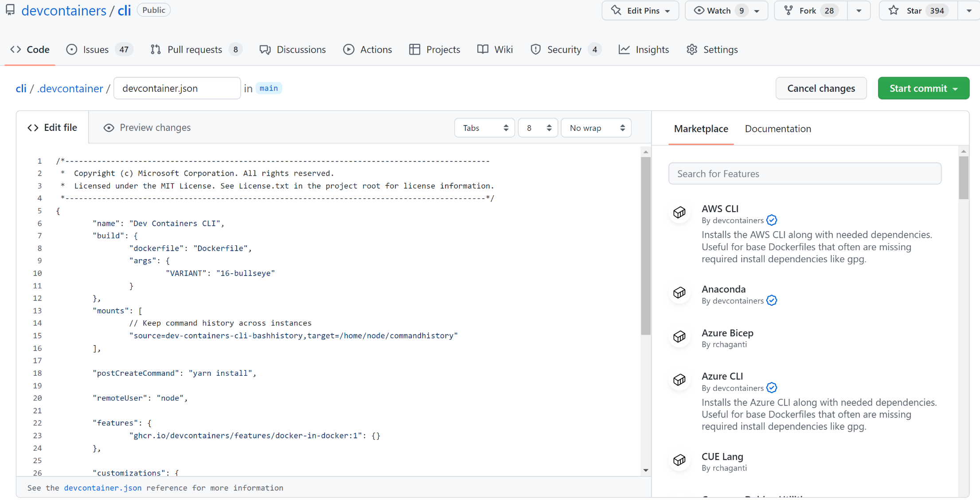Click the Fork branch icon
Screen dimensions: 980x500
point(789,10)
